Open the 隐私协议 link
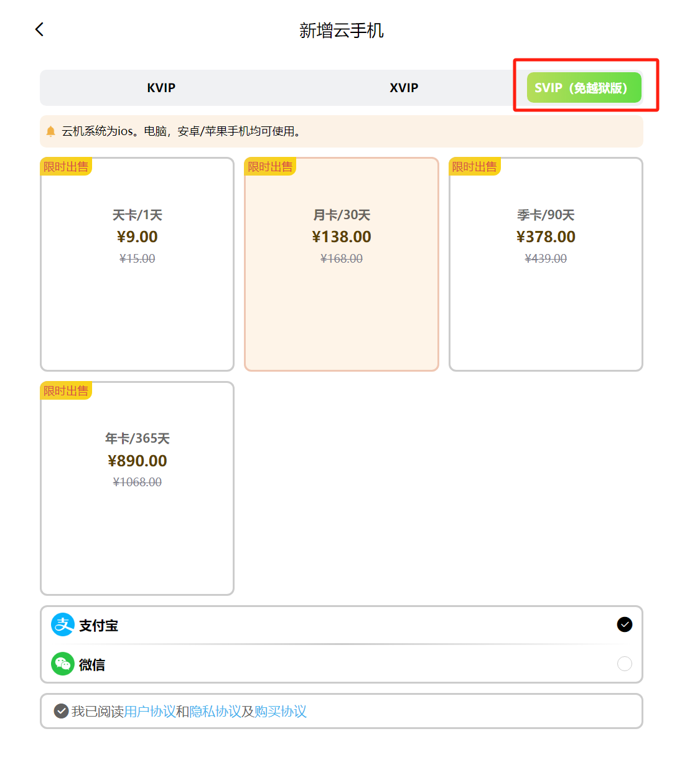This screenshot has height=777, width=700. (215, 711)
